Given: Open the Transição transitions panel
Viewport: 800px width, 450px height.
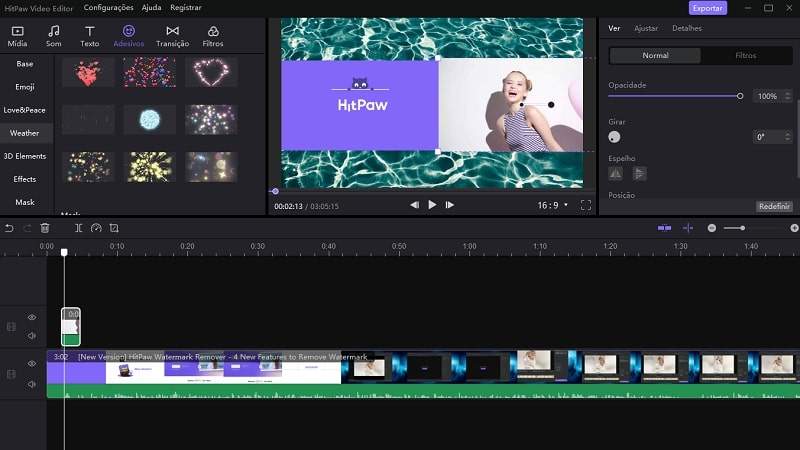Looking at the screenshot, I should click(x=172, y=36).
